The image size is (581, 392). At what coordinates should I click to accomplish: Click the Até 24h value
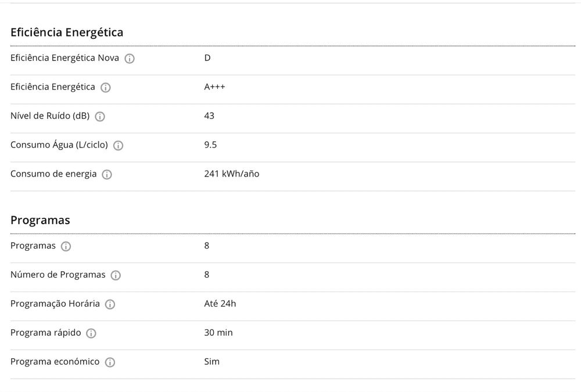coord(220,304)
